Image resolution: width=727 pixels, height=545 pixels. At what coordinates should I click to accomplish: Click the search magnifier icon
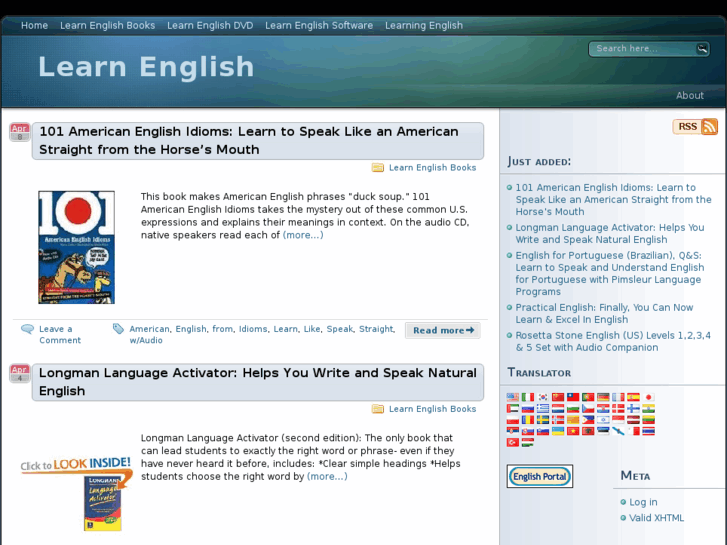(x=702, y=48)
